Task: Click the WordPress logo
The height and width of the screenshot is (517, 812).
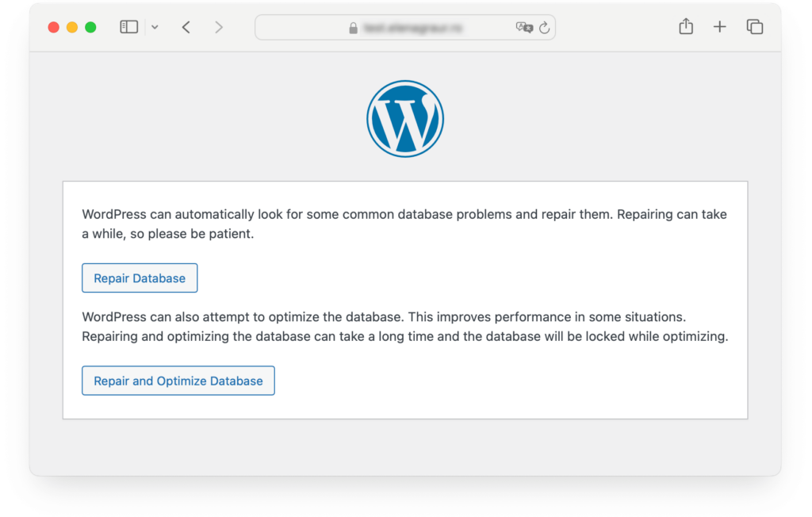Action: pos(405,119)
